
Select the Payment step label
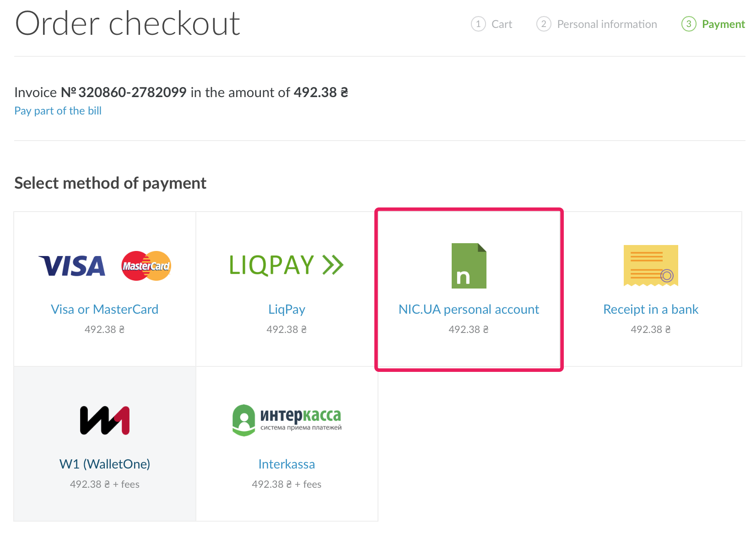(723, 24)
